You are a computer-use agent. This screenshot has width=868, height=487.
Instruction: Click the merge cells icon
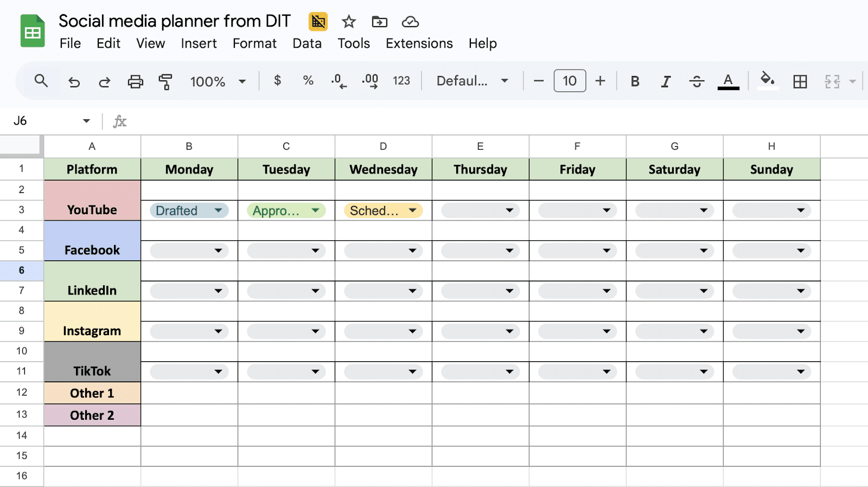pyautogui.click(x=832, y=81)
